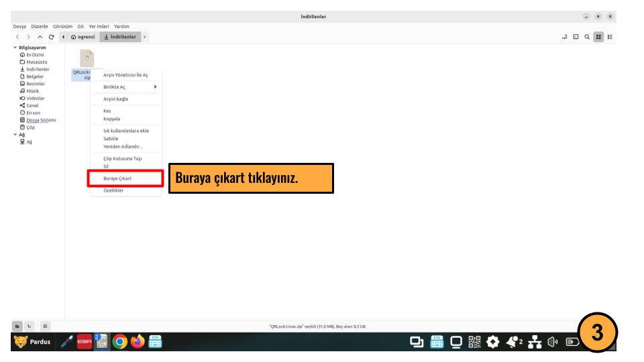Launch Google Chrome from taskbar
Viewport: 644px width, 362px height.
[x=120, y=342]
